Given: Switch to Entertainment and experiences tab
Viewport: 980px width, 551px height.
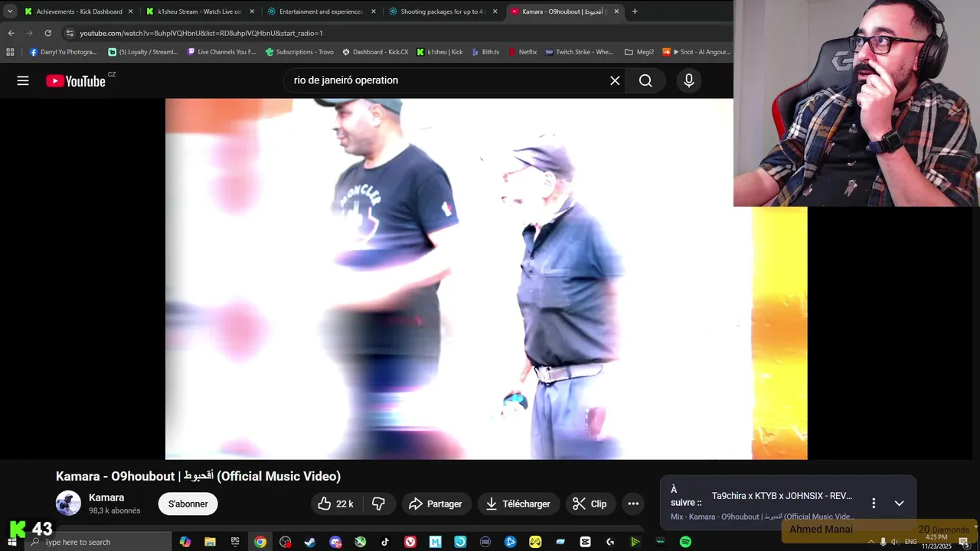Looking at the screenshot, I should tap(321, 11).
